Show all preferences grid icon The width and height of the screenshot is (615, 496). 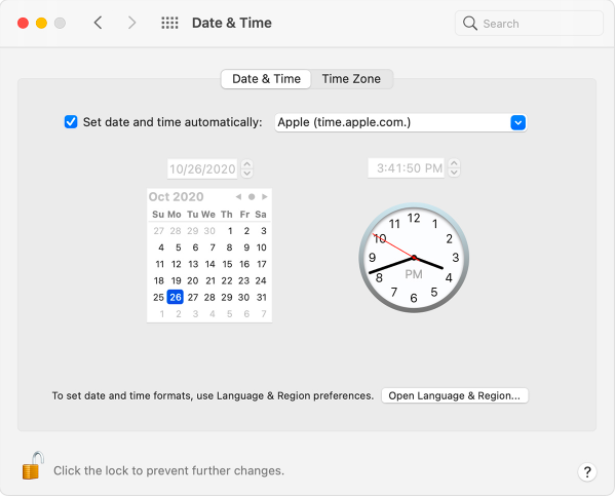[170, 23]
